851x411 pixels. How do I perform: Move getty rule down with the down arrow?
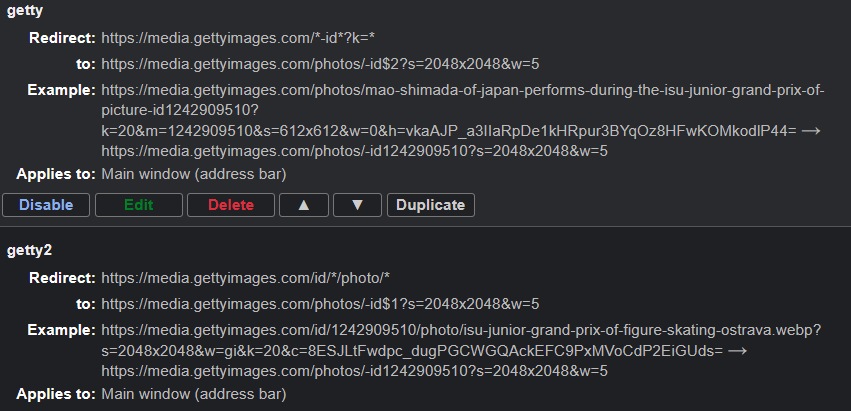tap(357, 205)
